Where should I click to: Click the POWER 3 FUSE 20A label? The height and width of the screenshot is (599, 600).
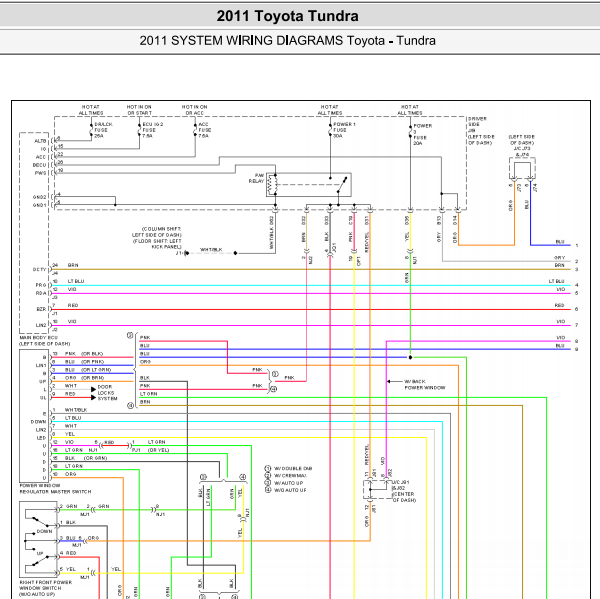(x=422, y=134)
